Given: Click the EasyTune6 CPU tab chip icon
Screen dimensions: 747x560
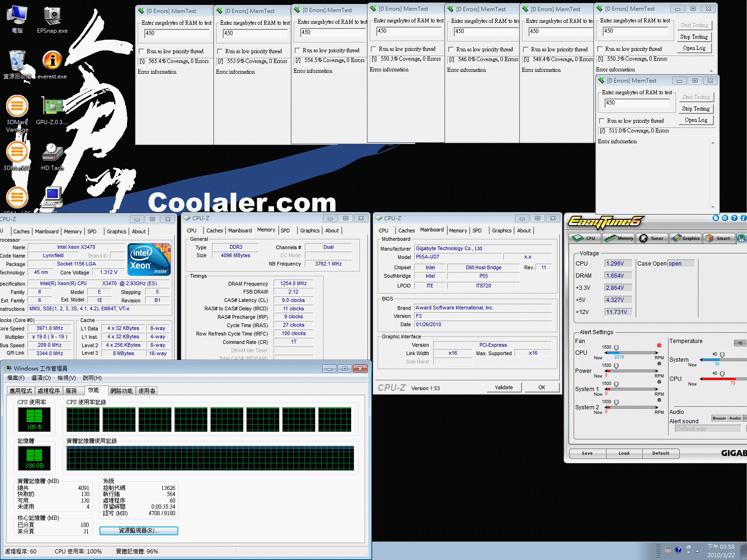Looking at the screenshot, I should pos(578,238).
